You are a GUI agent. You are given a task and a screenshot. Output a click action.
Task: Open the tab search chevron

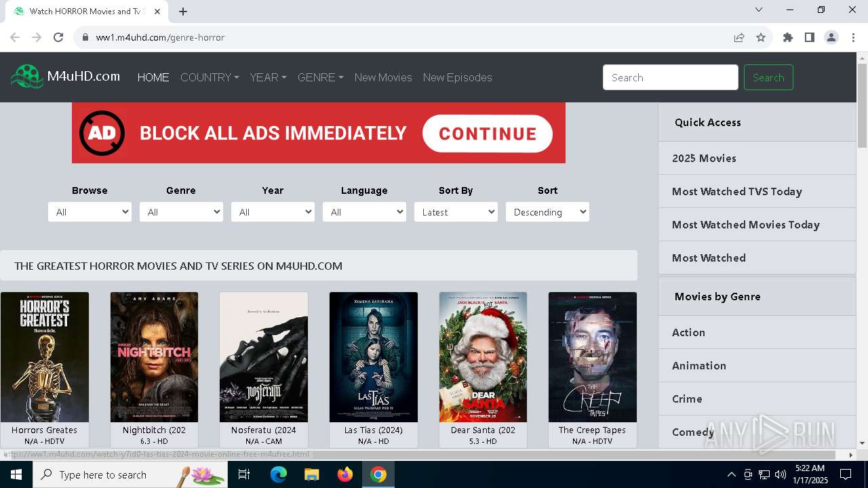(x=759, y=9)
